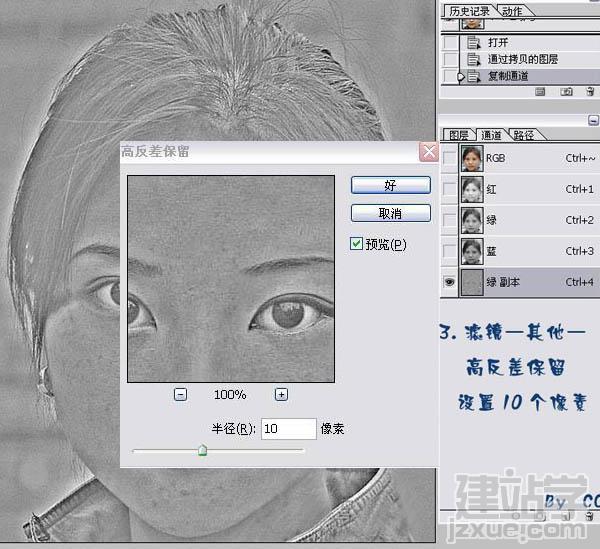Viewport: 600px width, 549px height.
Task: Delete current channel trash icon
Action: (x=590, y=516)
